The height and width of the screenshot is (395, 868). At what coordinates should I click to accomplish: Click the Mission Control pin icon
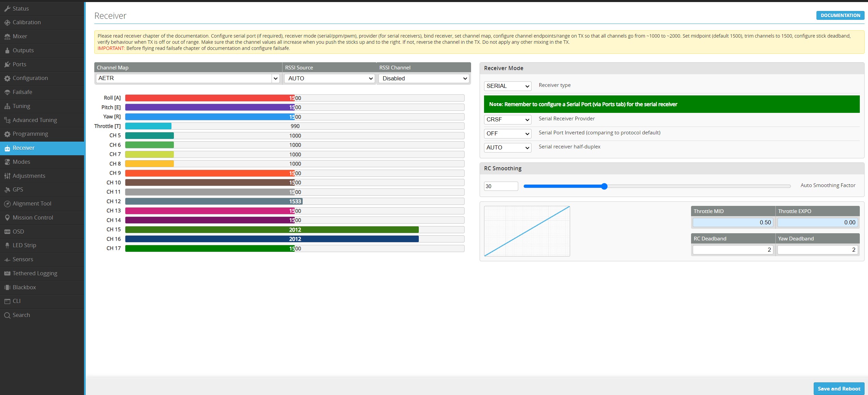click(7, 218)
